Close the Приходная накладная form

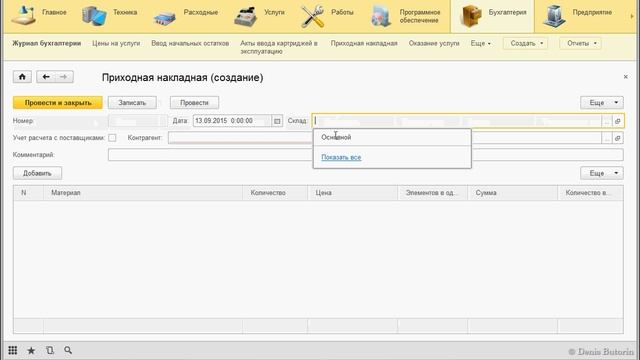click(x=626, y=77)
